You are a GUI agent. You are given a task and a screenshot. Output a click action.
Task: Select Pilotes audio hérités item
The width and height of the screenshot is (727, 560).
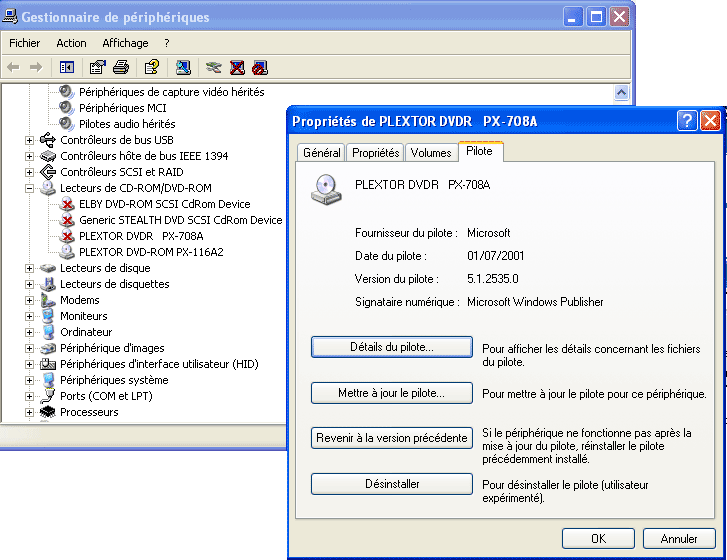127,124
